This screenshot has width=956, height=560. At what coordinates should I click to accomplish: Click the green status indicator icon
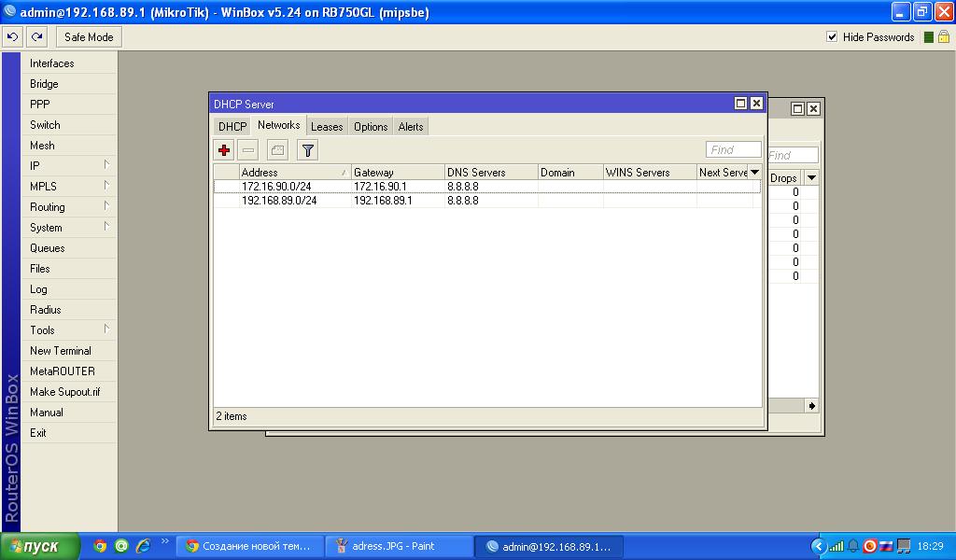(x=929, y=37)
